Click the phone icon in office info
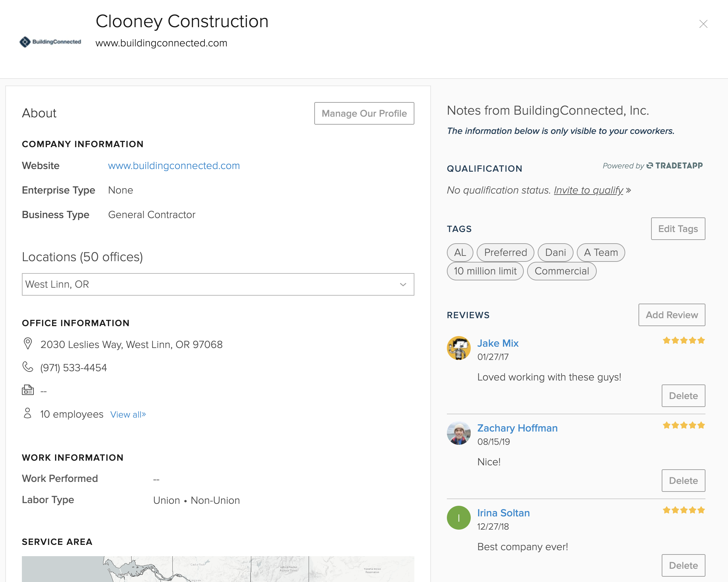This screenshot has height=582, width=728. coord(28,367)
